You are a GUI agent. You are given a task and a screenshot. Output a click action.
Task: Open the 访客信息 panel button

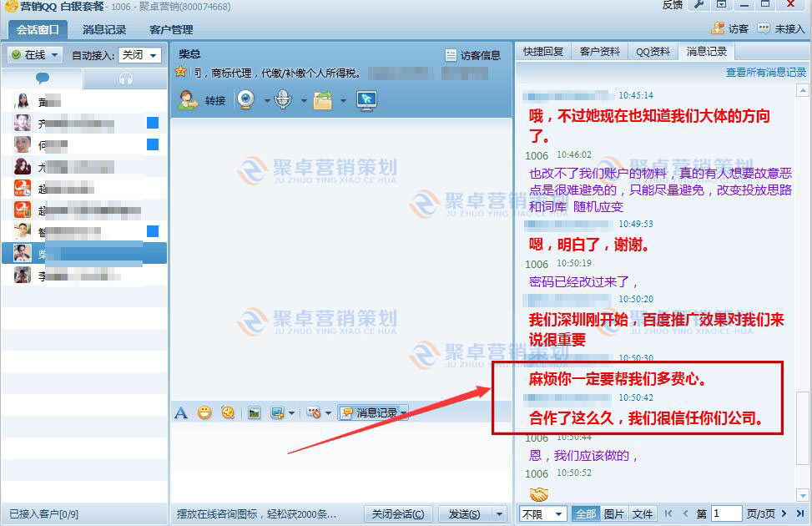click(x=473, y=55)
